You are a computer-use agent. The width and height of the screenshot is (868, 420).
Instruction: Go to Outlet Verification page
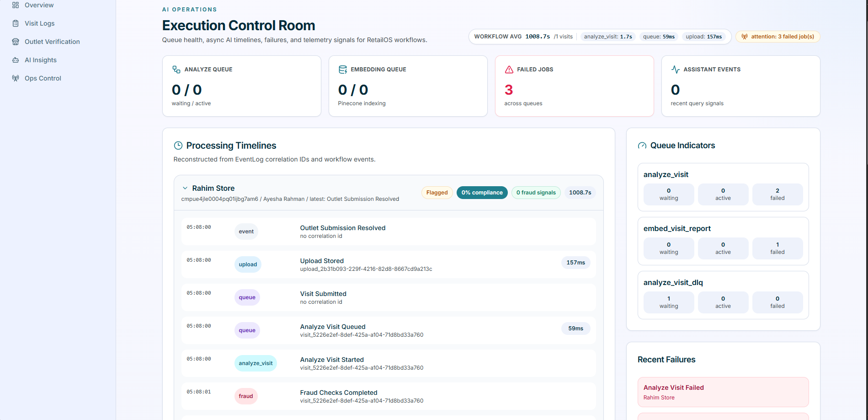(52, 42)
